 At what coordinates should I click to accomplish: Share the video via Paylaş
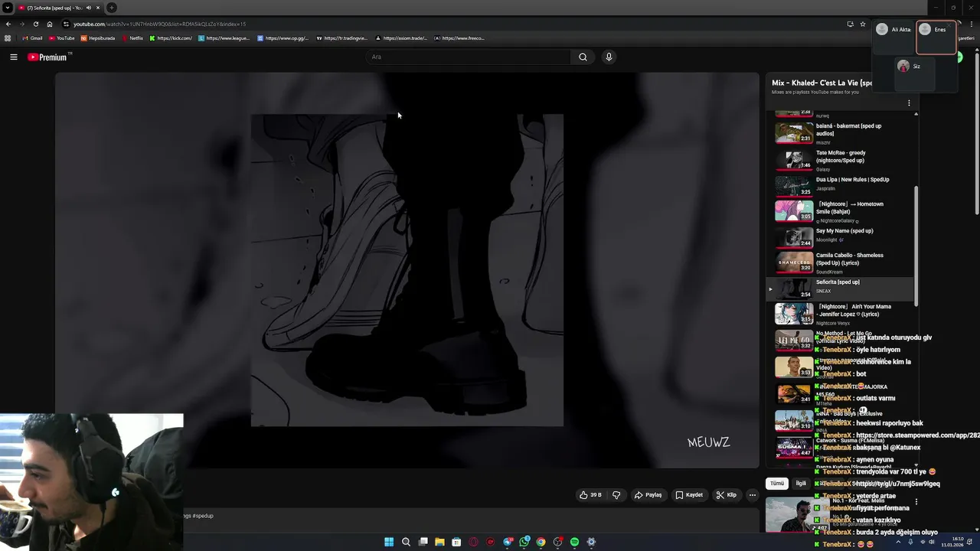(x=648, y=495)
